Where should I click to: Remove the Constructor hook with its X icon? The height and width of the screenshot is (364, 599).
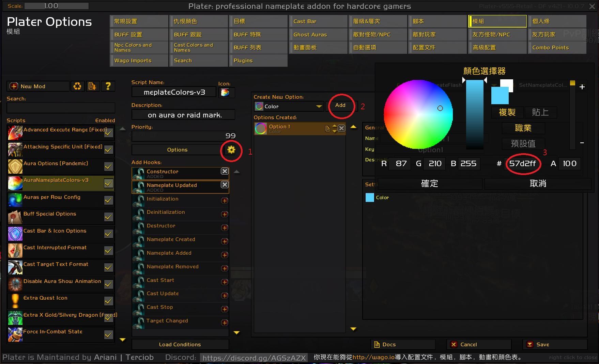click(x=225, y=171)
